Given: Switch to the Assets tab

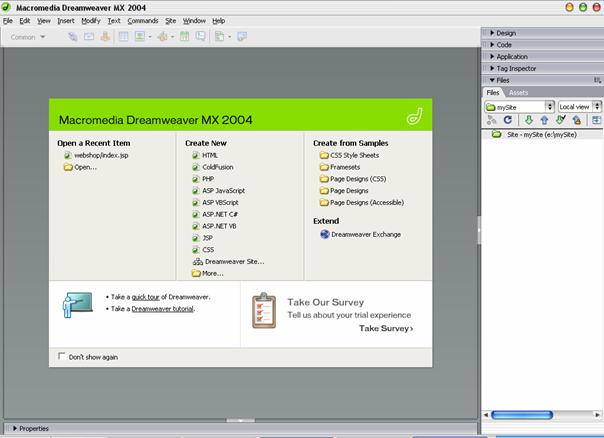Looking at the screenshot, I should coord(518,92).
